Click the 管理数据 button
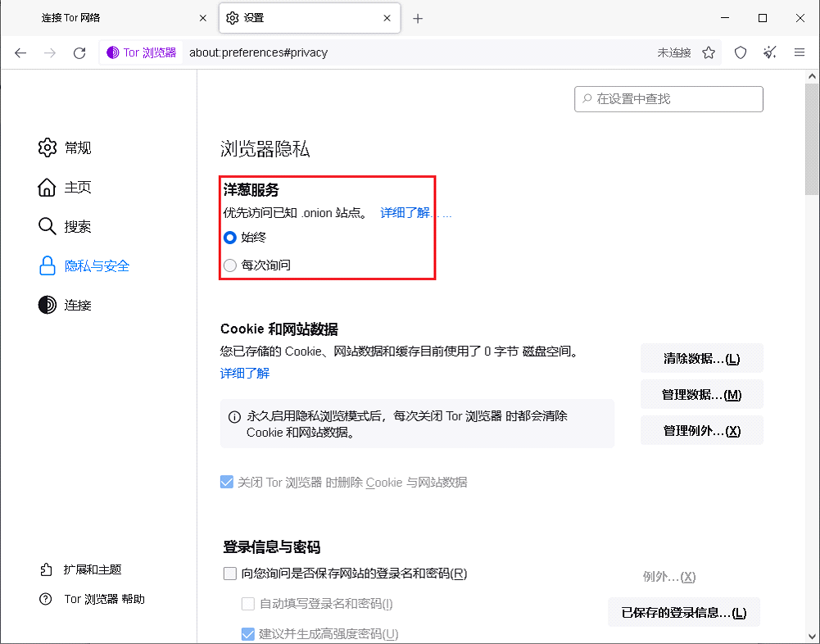Viewport: 820px width, 644px height. pos(702,394)
